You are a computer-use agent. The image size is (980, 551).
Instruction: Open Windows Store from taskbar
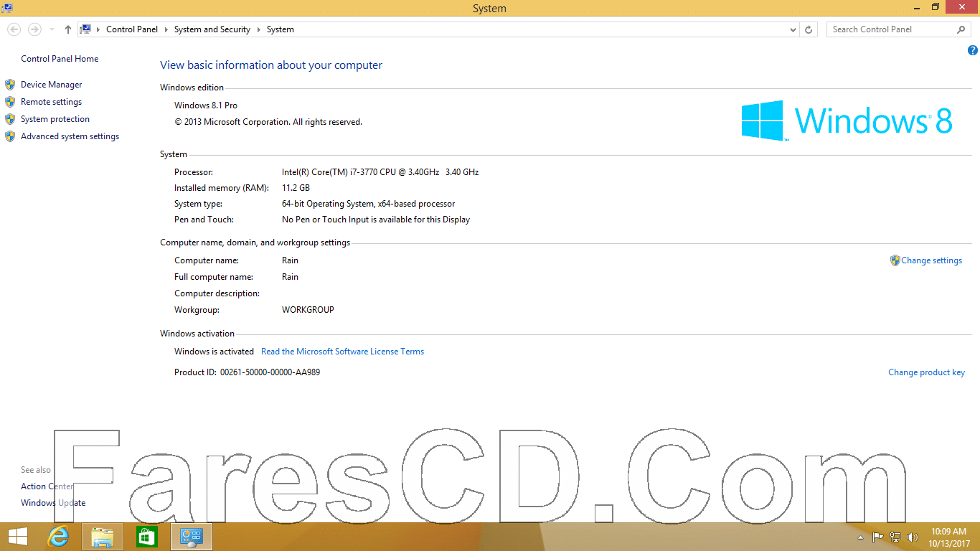coord(146,537)
